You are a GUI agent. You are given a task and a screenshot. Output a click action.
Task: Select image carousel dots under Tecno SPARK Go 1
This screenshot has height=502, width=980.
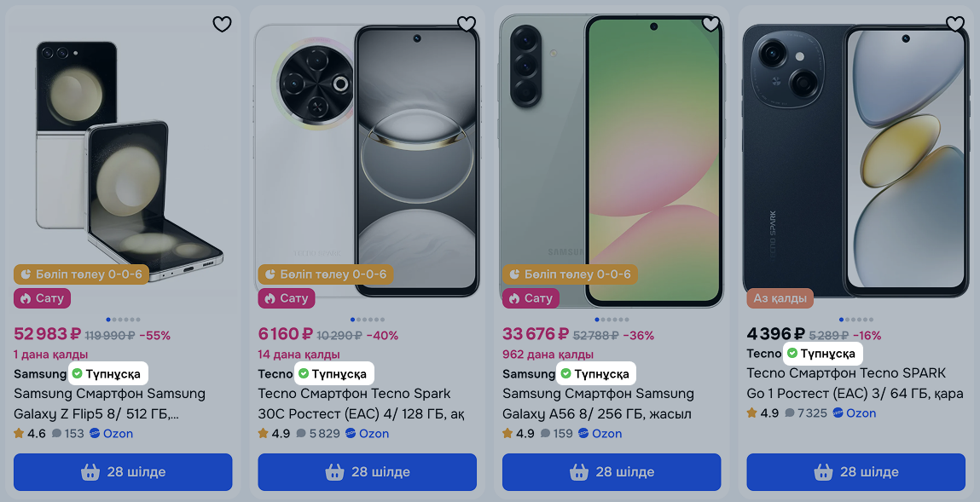tap(856, 320)
